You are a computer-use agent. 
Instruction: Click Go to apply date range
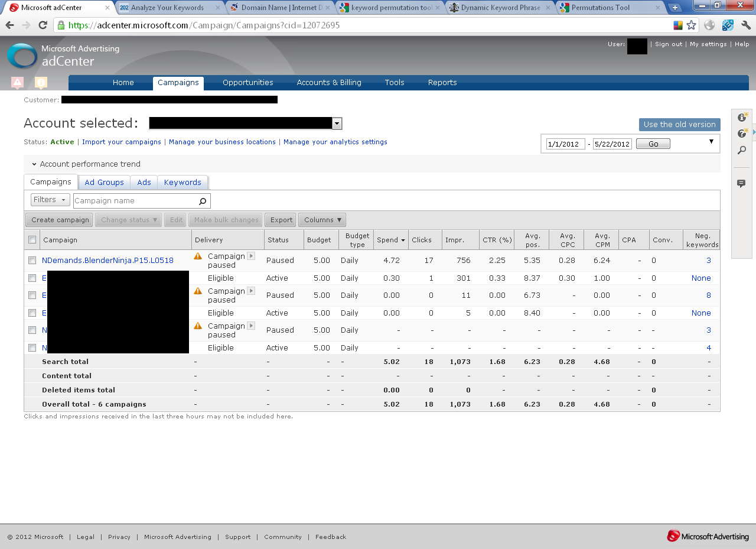click(653, 144)
